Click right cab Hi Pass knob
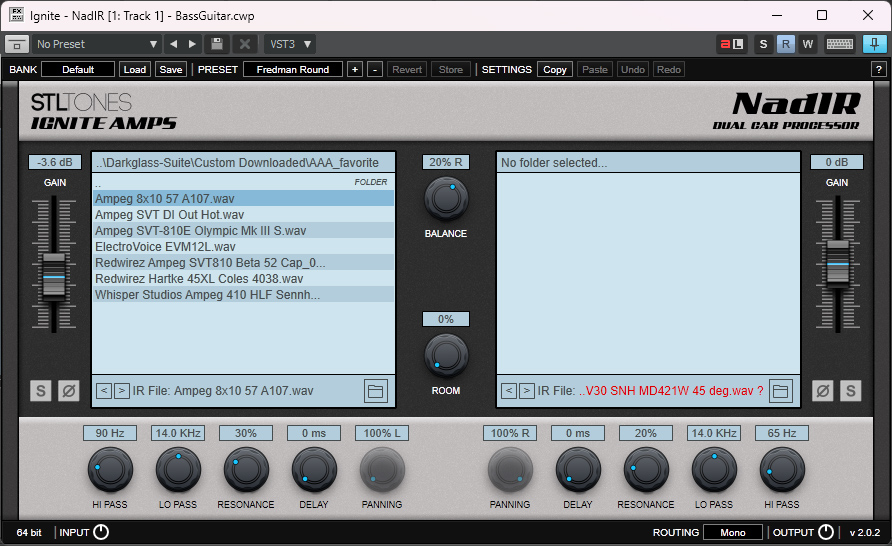The image size is (892, 546). (x=782, y=470)
